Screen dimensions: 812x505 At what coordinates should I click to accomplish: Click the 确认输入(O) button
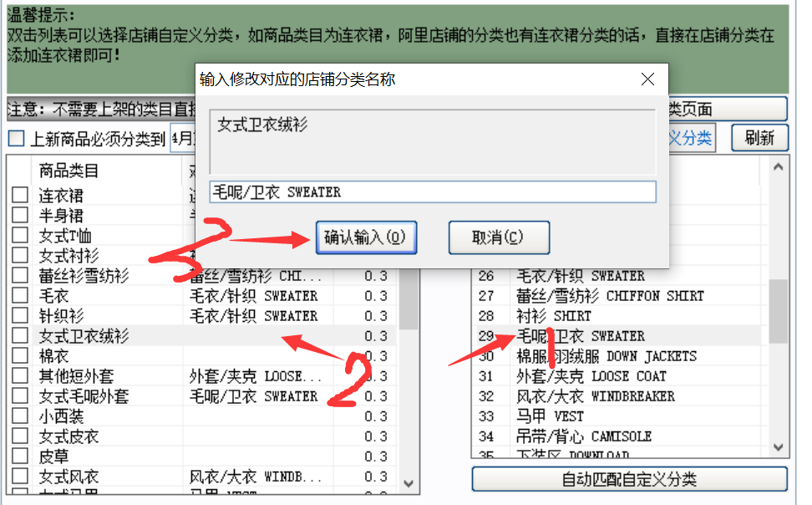[366, 237]
